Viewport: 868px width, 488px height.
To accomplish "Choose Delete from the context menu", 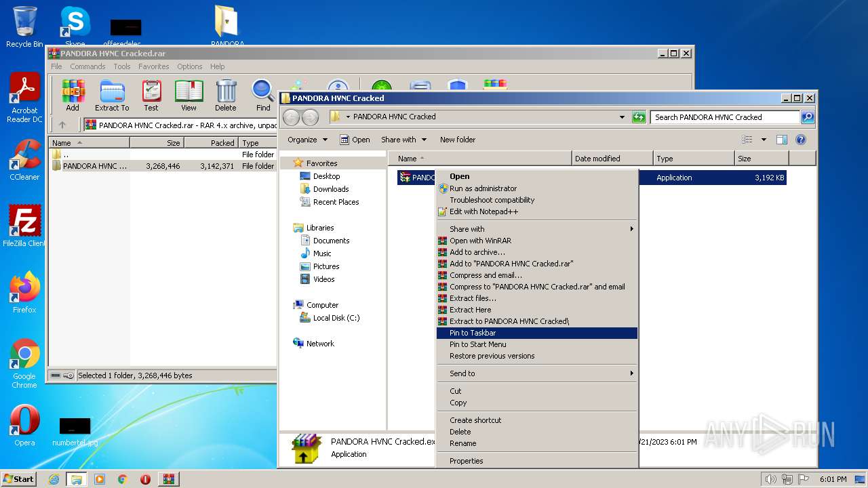I will pos(537,432).
